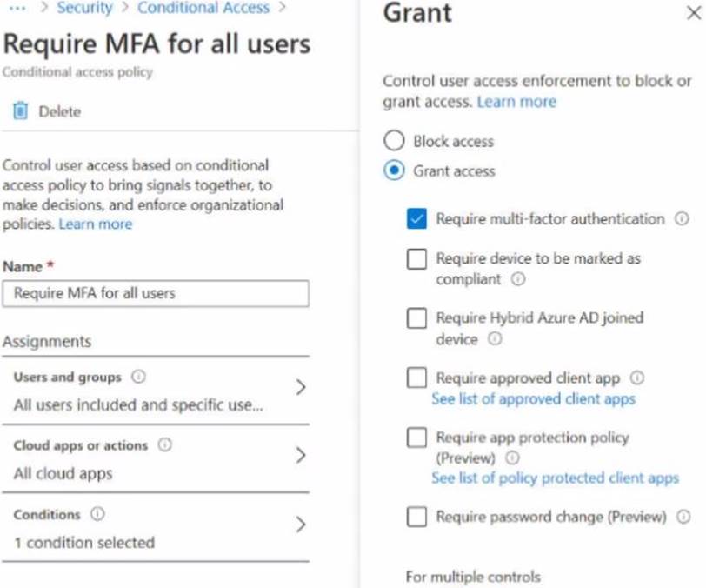Click info icon for Require password change

pos(683,517)
